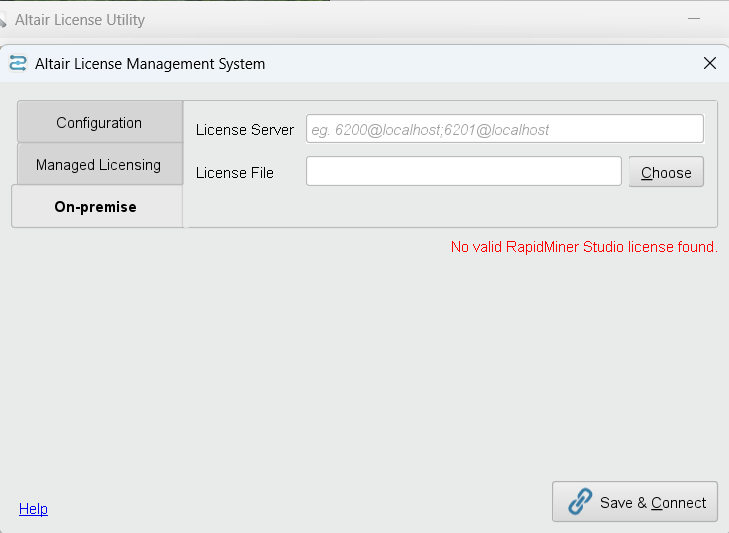Viewport: 729px width, 533px height.
Task: Click the Altair License Utility title text
Action: click(x=80, y=20)
